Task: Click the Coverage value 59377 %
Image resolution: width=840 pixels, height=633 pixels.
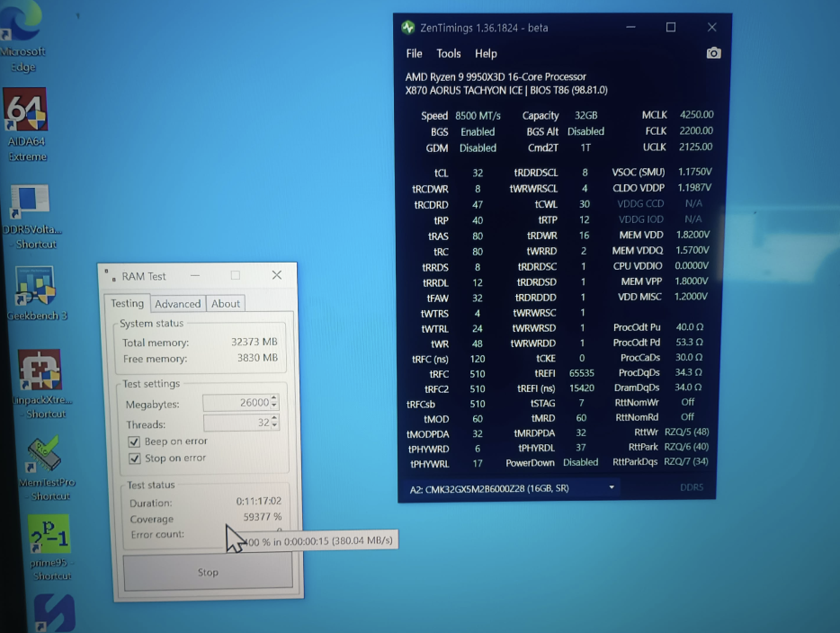Action: coord(263,517)
